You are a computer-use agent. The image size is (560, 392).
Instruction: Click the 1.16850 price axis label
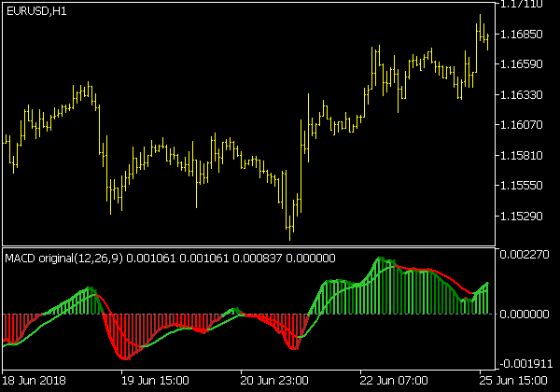523,35
